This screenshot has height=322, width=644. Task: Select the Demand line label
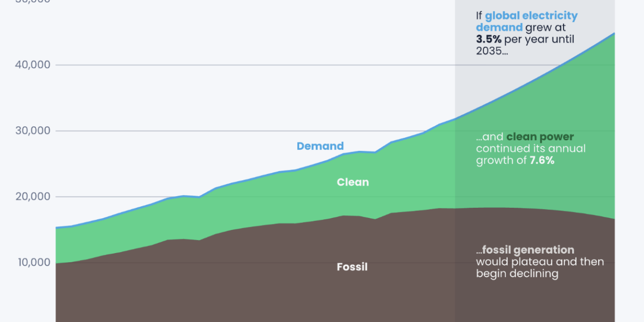coord(320,146)
